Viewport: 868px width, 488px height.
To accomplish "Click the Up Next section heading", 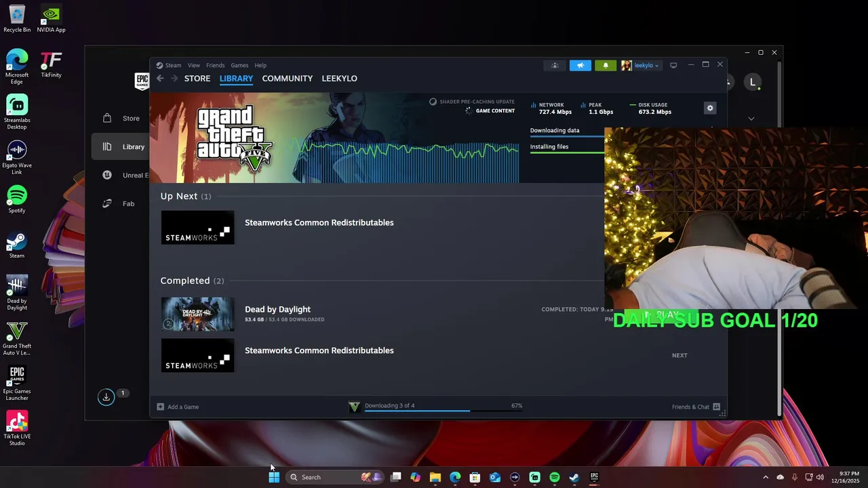I will point(186,196).
